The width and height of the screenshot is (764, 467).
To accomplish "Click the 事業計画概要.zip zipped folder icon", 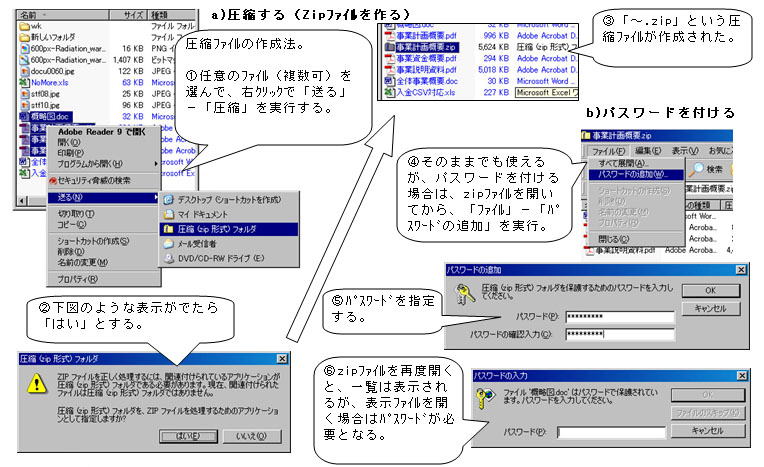I will (x=389, y=47).
